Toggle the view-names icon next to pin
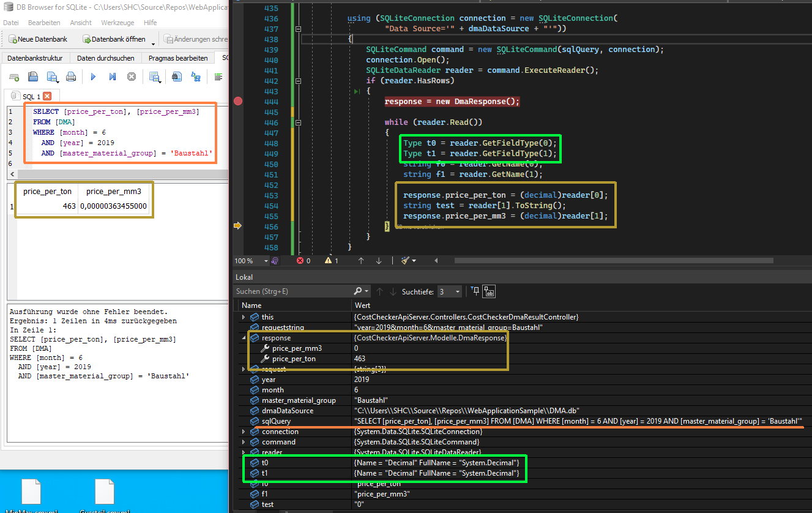812x513 pixels. (x=489, y=291)
